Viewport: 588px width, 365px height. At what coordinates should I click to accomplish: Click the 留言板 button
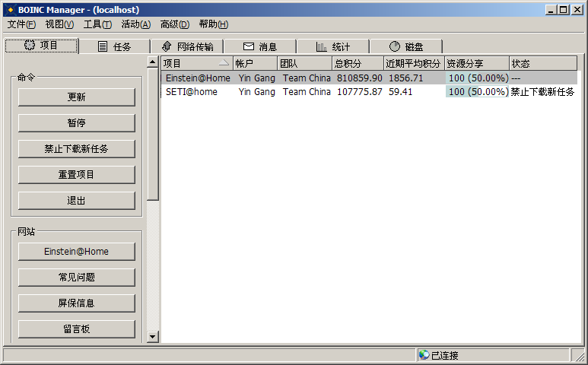[77, 329]
